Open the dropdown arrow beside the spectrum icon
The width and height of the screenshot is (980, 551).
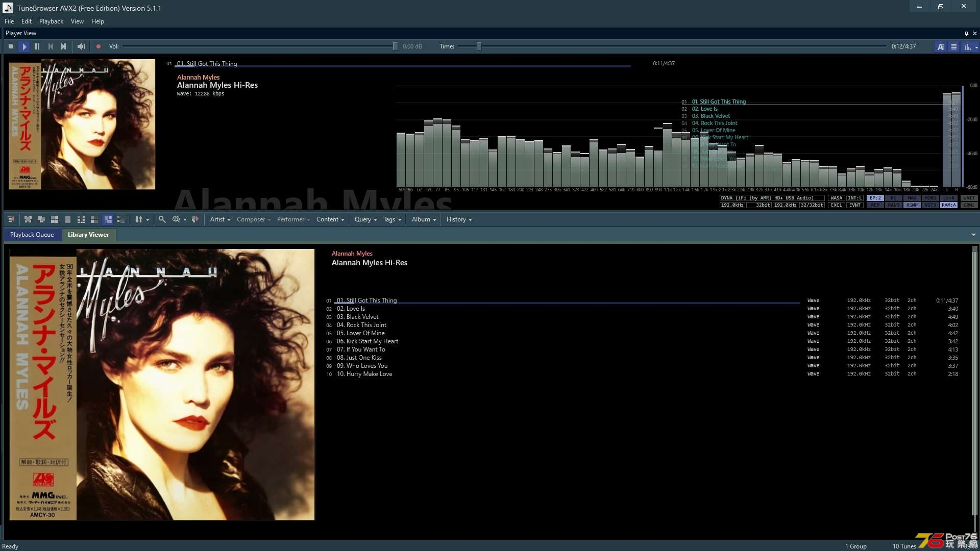pos(976,47)
